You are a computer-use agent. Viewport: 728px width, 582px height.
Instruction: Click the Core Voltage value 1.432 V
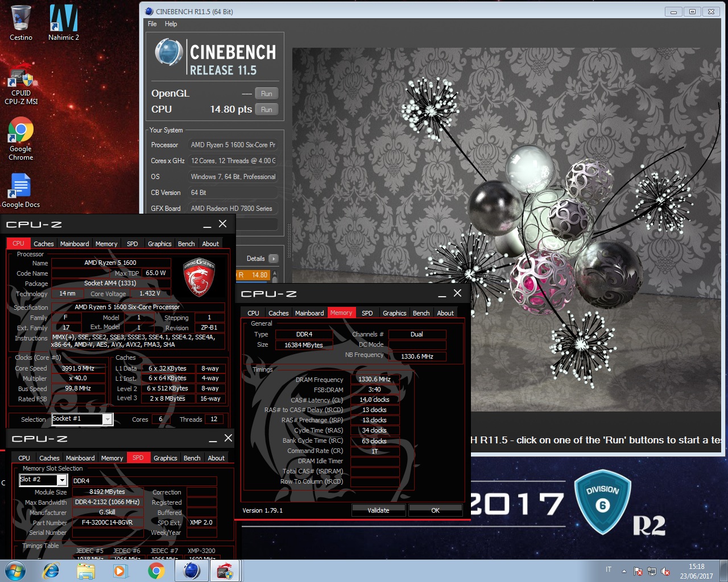point(150,294)
